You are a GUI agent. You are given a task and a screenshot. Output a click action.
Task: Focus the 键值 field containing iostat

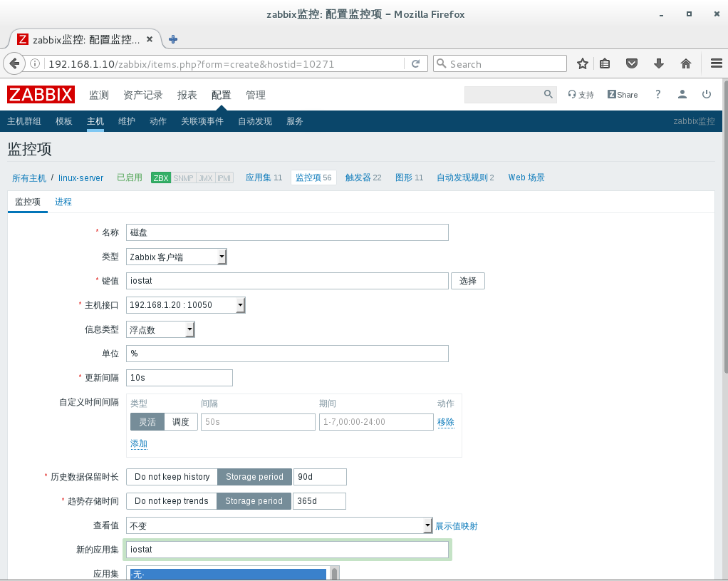pyautogui.click(x=287, y=281)
